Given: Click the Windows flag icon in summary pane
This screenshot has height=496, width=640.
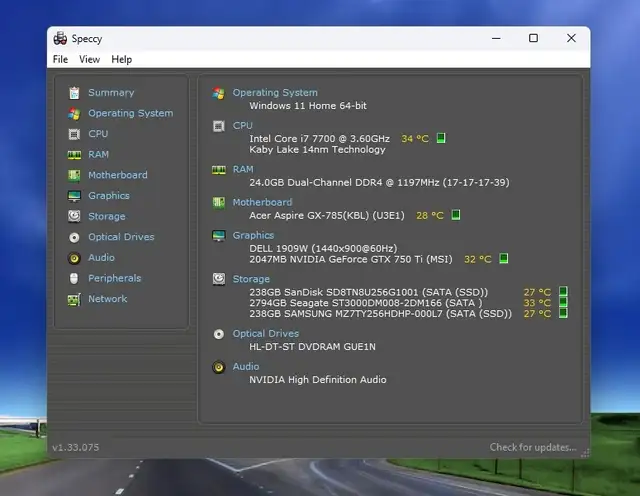Looking at the screenshot, I should [218, 93].
